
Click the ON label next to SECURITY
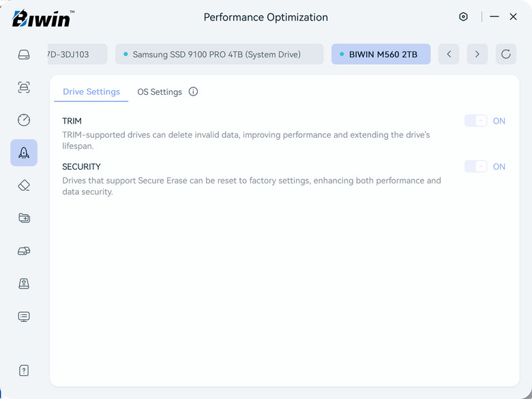(499, 166)
